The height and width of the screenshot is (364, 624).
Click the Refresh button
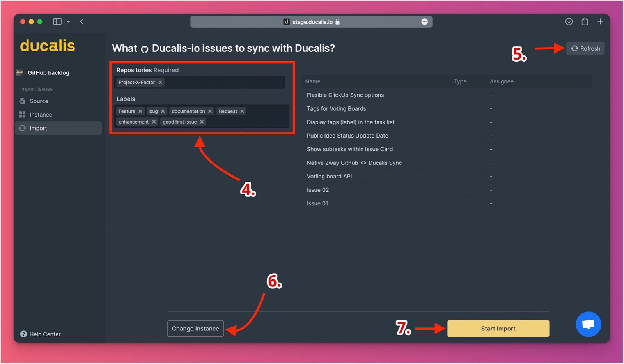585,49
